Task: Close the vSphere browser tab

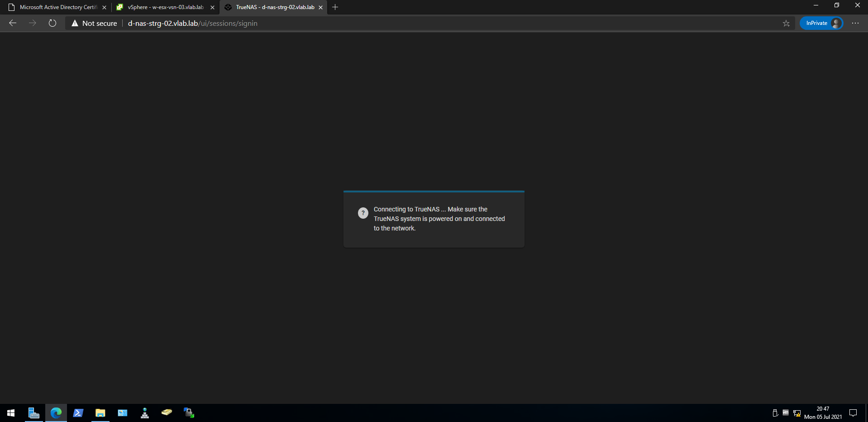Action: pos(212,7)
